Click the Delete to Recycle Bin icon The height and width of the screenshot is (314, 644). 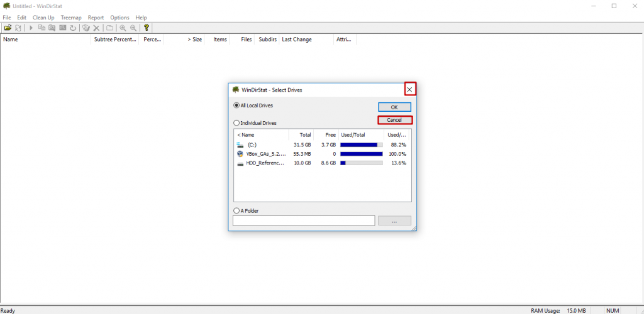(x=86, y=28)
